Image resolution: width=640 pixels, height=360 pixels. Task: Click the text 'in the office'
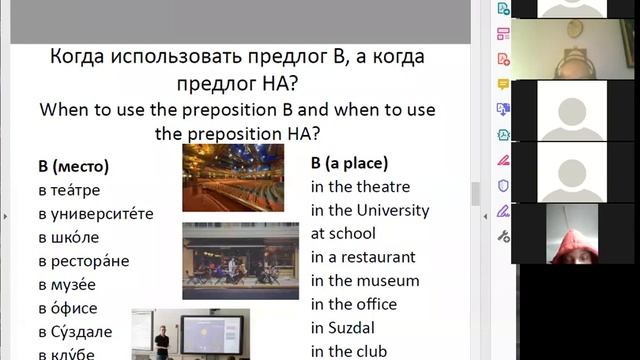[x=353, y=304]
